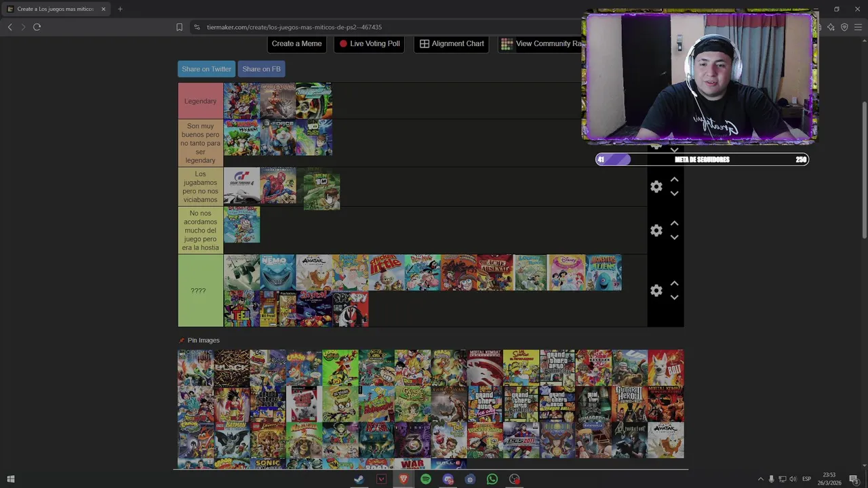868x488 pixels.
Task: Select Spider-Man cover in third tier
Action: 278,186
